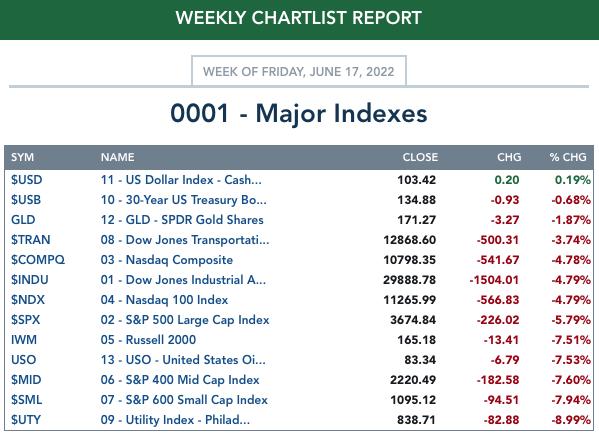Select the $TRAN symbol
The image size is (599, 436).
click(x=31, y=240)
